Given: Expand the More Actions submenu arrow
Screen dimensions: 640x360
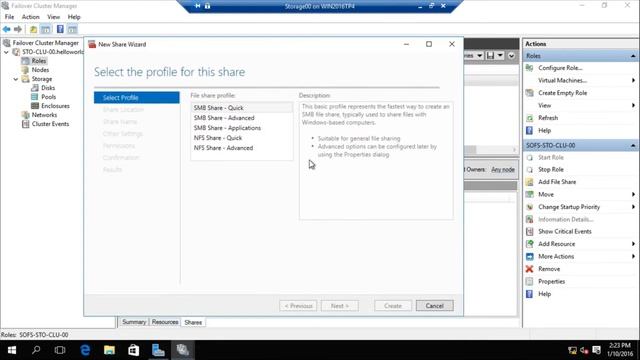Looking at the screenshot, I should point(633,256).
